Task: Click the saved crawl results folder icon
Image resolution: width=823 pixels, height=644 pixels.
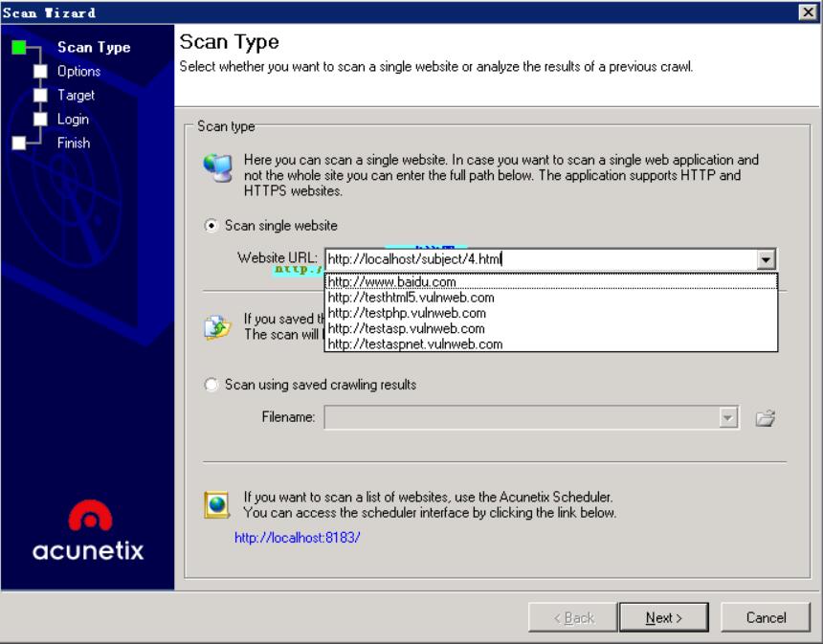Action: pos(217,327)
